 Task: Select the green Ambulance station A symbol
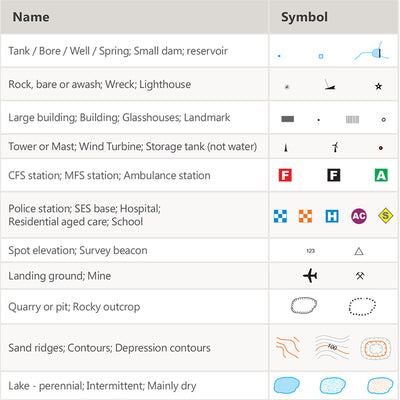[381, 175]
